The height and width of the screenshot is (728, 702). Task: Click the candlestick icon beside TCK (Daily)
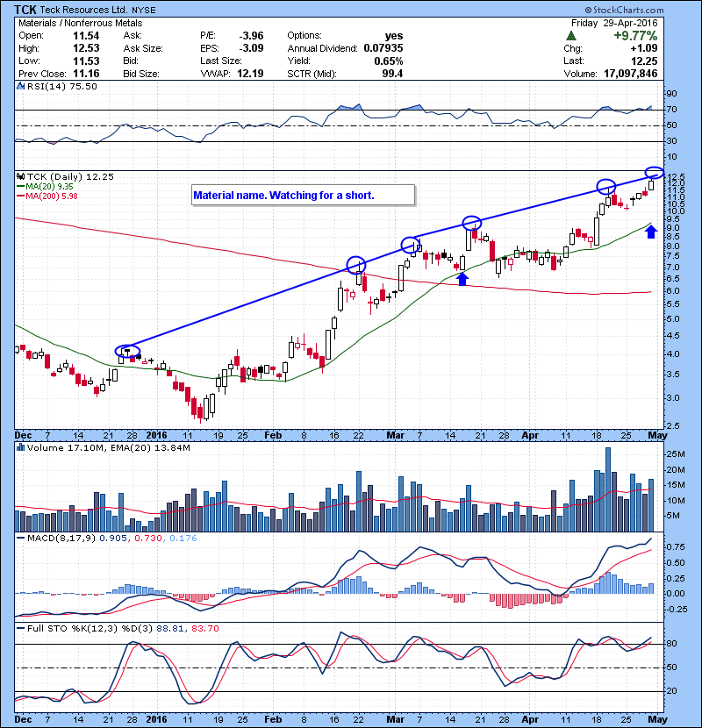[x=20, y=176]
